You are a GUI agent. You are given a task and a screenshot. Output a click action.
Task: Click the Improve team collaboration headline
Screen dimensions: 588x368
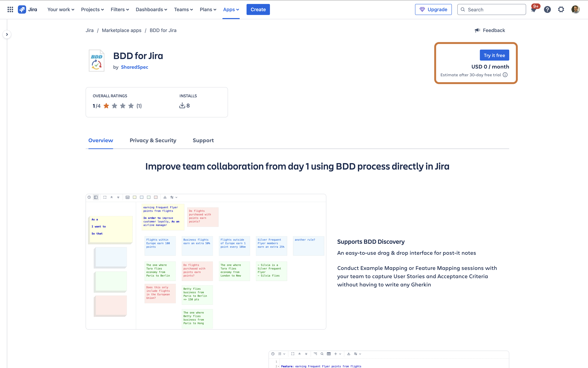pyautogui.click(x=297, y=166)
